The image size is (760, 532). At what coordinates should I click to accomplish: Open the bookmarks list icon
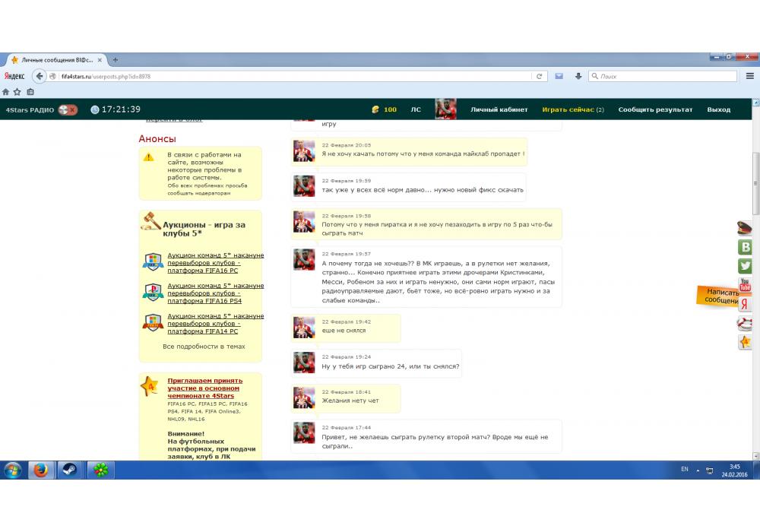coord(30,91)
